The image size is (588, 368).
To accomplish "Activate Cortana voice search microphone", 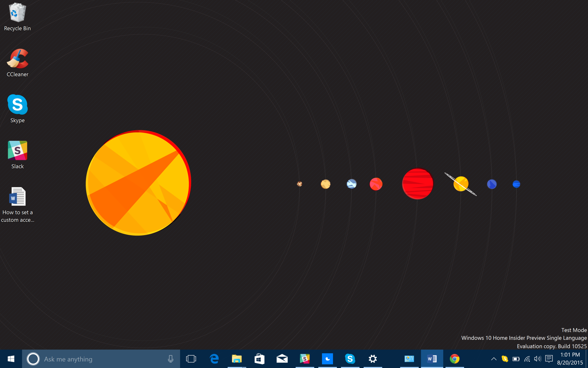I will point(171,359).
